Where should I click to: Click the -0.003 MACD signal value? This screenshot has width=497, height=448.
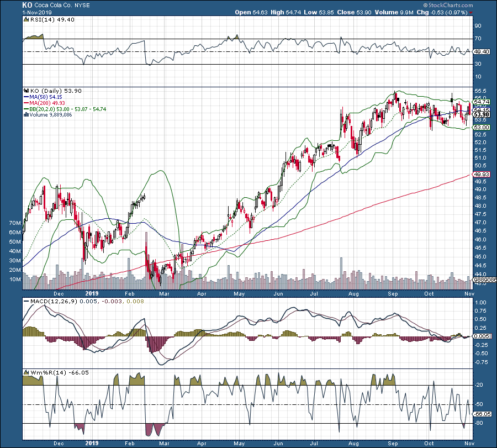pos(111,301)
